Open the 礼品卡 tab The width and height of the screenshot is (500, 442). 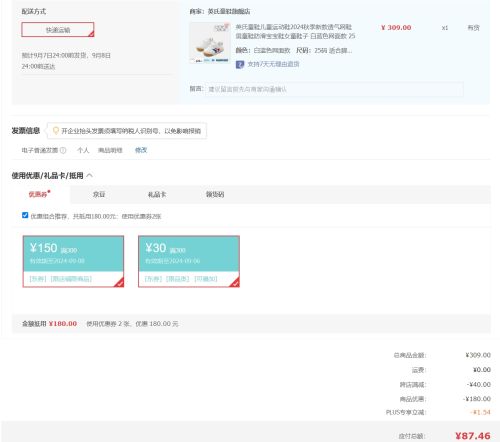(x=157, y=194)
